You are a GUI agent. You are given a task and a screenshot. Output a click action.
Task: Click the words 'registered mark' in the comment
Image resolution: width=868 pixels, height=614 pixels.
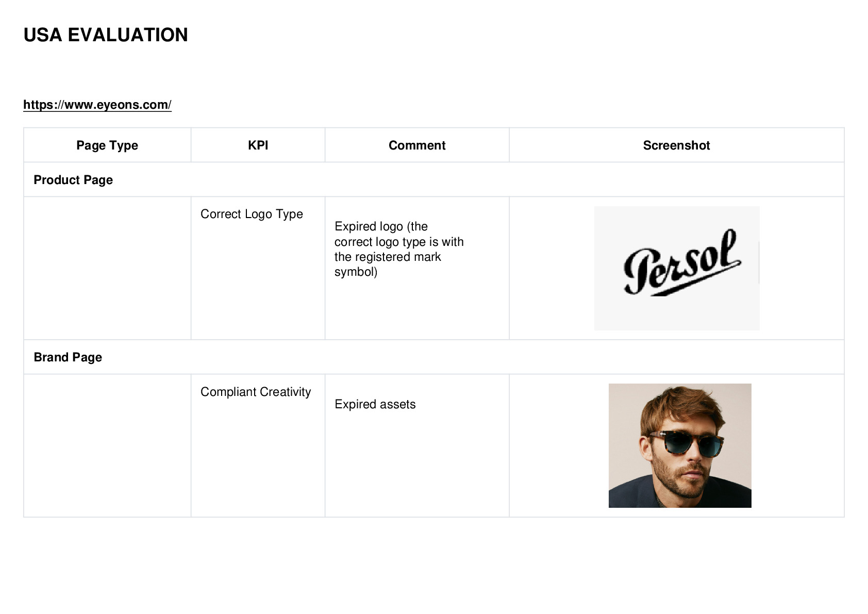(398, 257)
